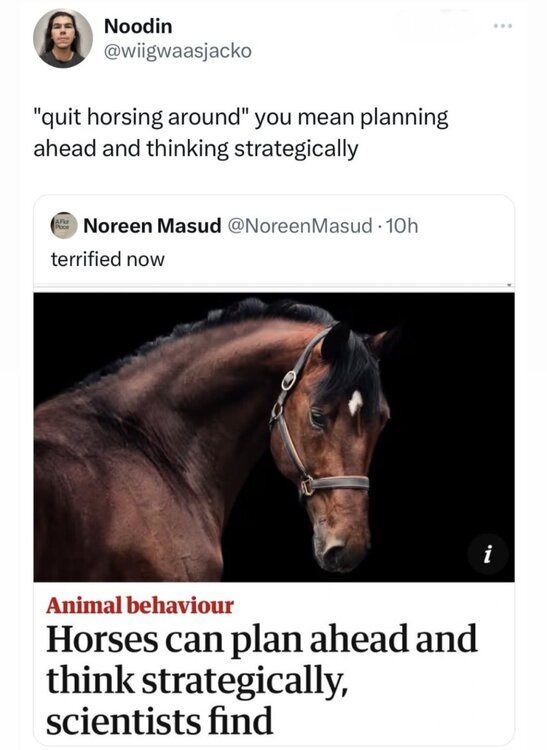Open the @NoreenMasud handle link
This screenshot has width=547, height=750.
coord(300,225)
